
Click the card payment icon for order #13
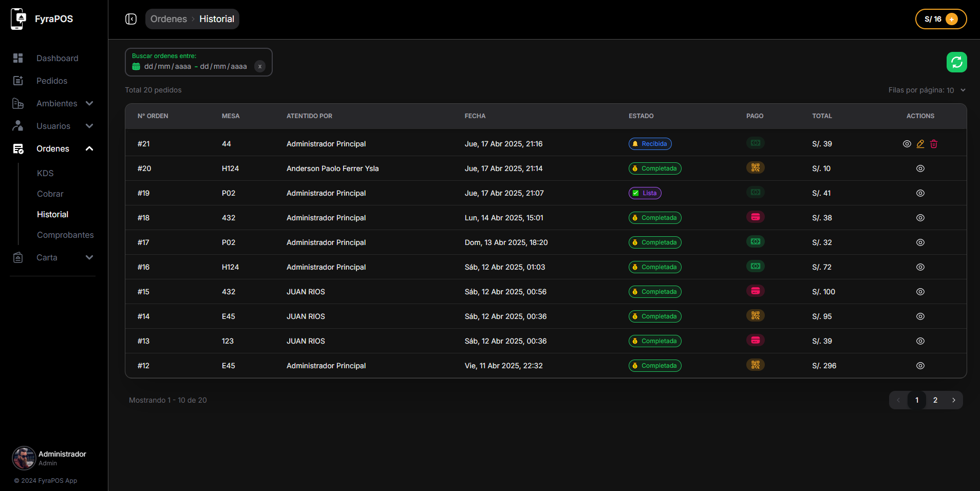[756, 340]
